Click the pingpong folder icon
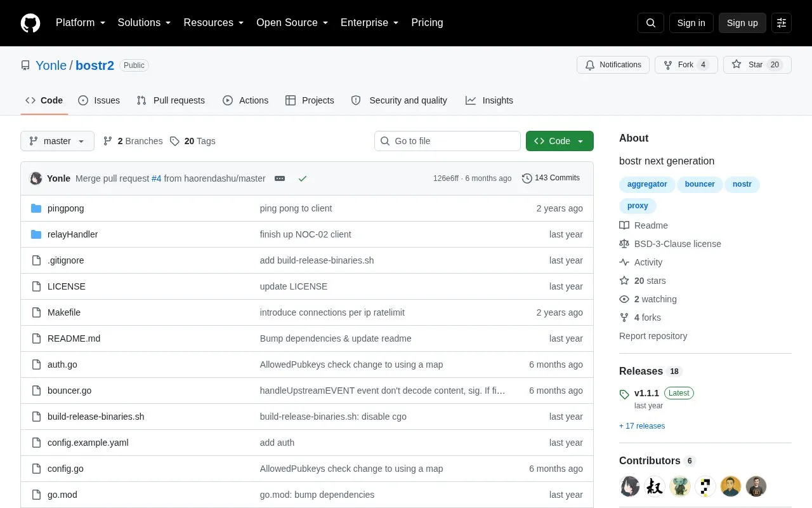Screen dimensions: 812x508 36,208
